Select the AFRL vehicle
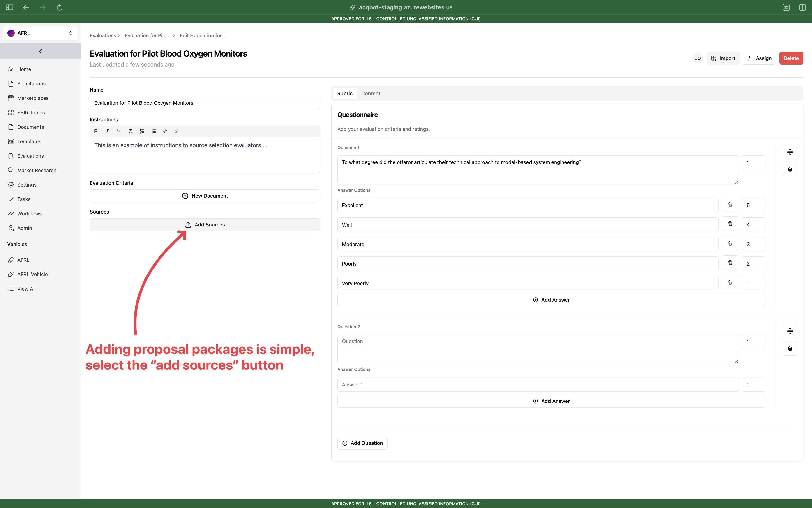812x508 pixels. 23,260
